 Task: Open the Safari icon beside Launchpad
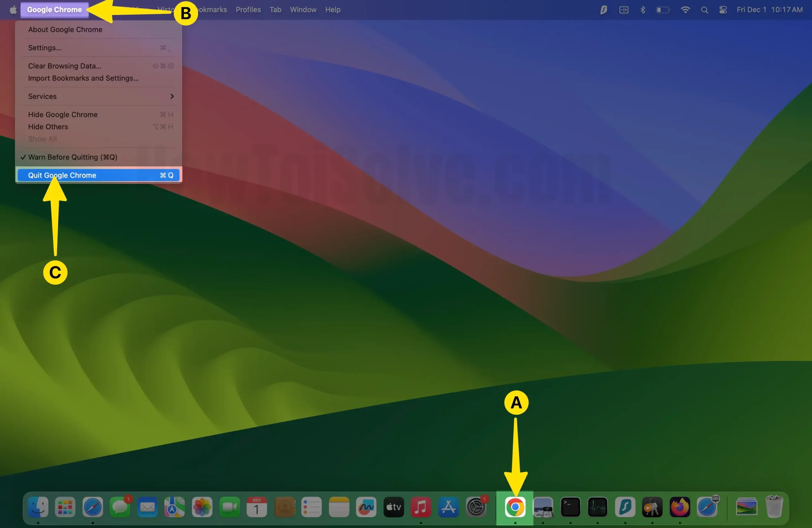(x=92, y=507)
